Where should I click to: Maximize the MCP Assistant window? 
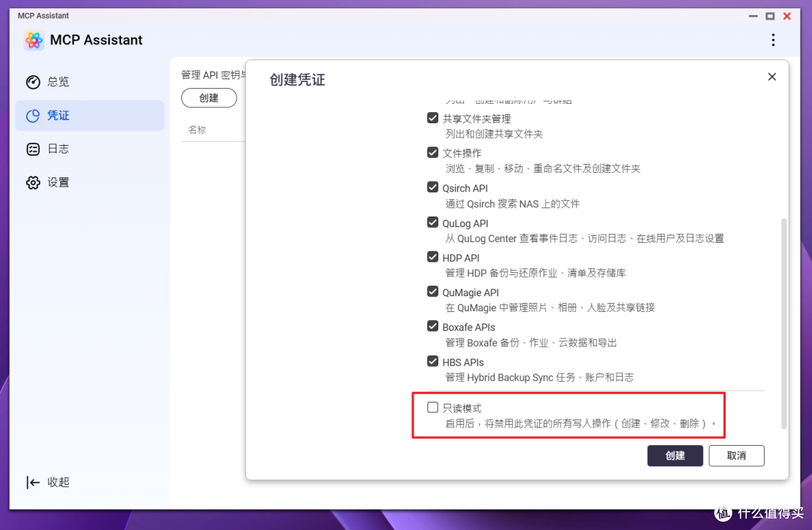tap(770, 16)
